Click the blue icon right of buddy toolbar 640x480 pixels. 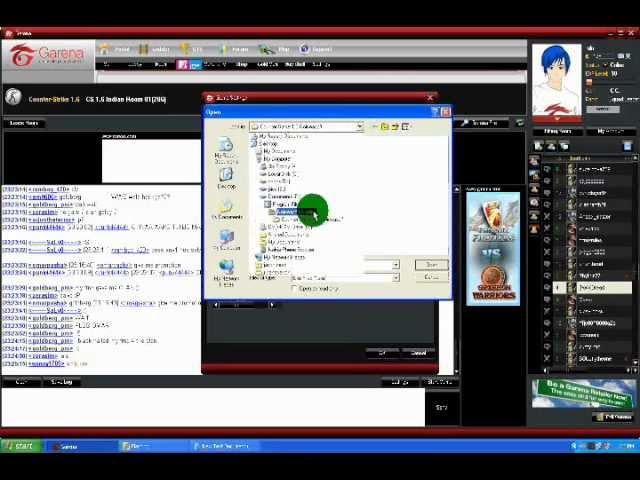pos(627,146)
